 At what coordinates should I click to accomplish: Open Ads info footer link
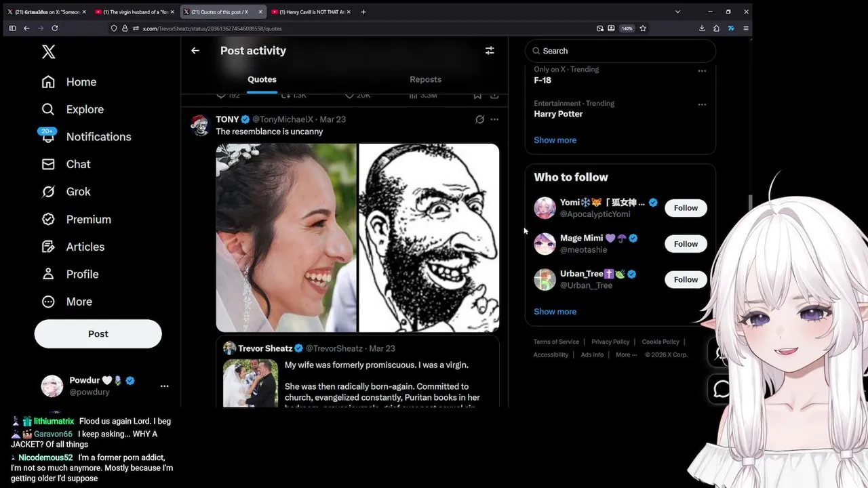pyautogui.click(x=592, y=354)
